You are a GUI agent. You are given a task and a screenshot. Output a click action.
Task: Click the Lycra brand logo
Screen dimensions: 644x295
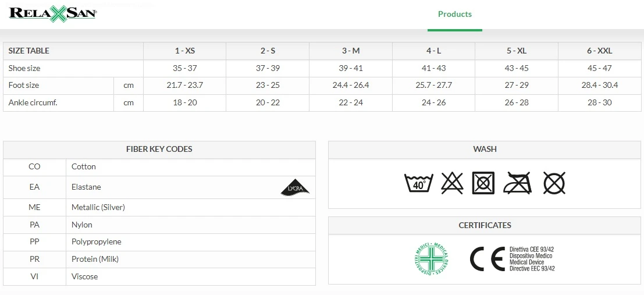tap(296, 188)
